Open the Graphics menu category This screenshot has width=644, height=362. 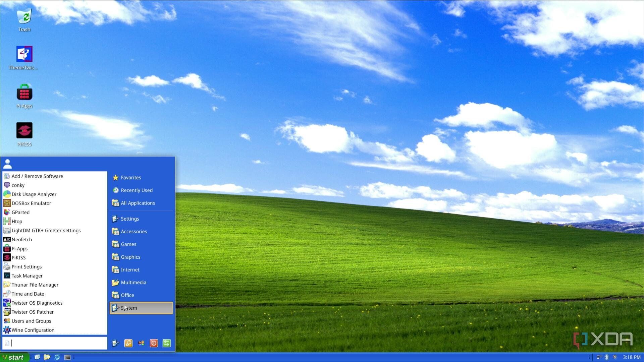(x=130, y=257)
